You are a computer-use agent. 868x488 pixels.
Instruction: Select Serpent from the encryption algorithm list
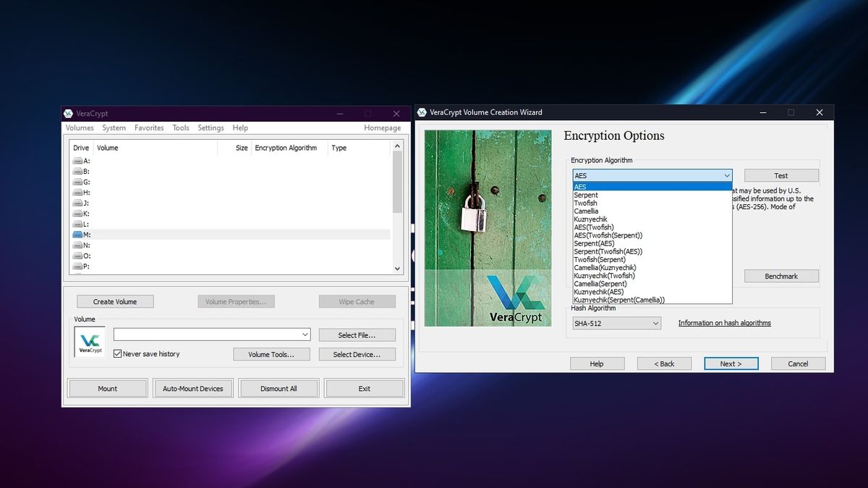[x=586, y=194]
